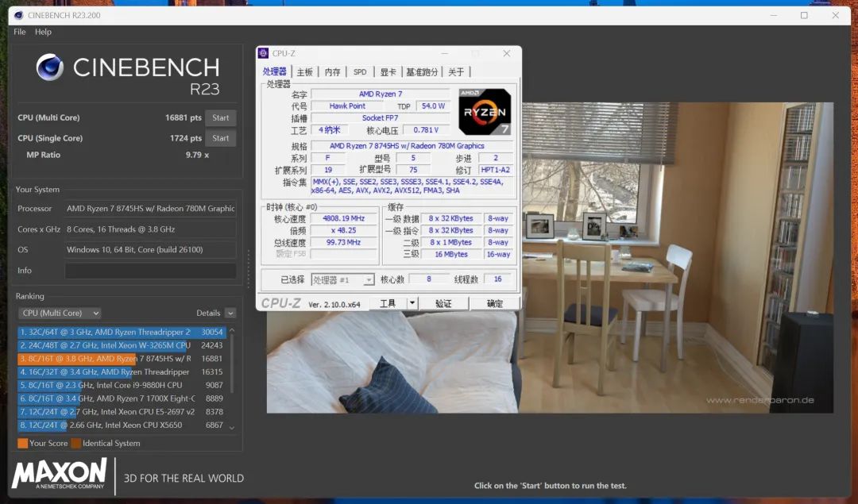Click the 16 MBytes L3 cache value

(x=451, y=254)
